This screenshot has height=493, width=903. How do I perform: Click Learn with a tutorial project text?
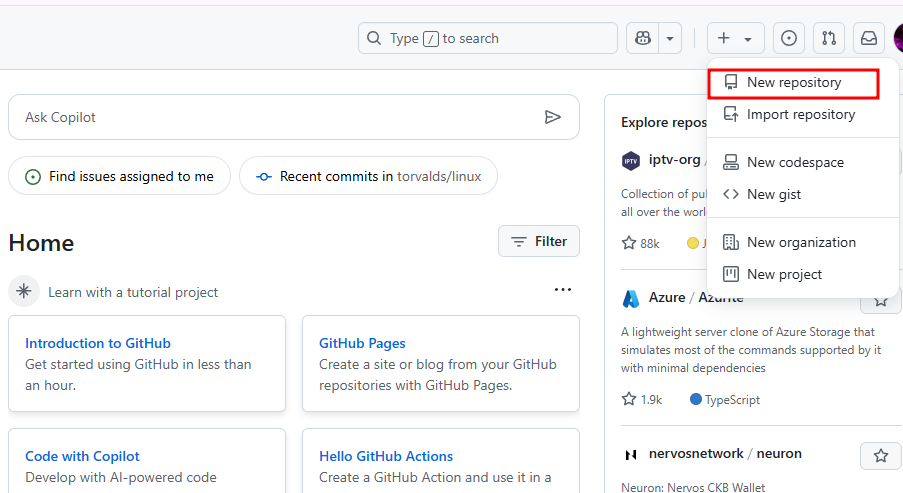(x=133, y=293)
